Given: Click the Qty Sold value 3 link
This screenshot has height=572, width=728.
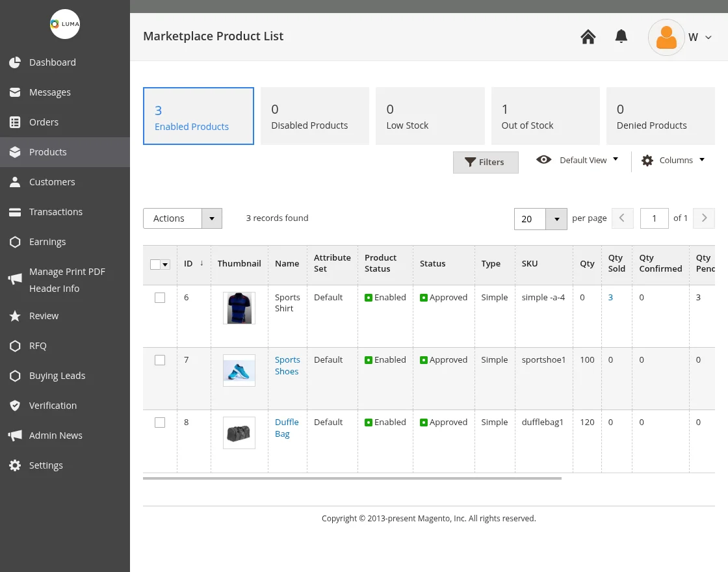Looking at the screenshot, I should pos(610,297).
